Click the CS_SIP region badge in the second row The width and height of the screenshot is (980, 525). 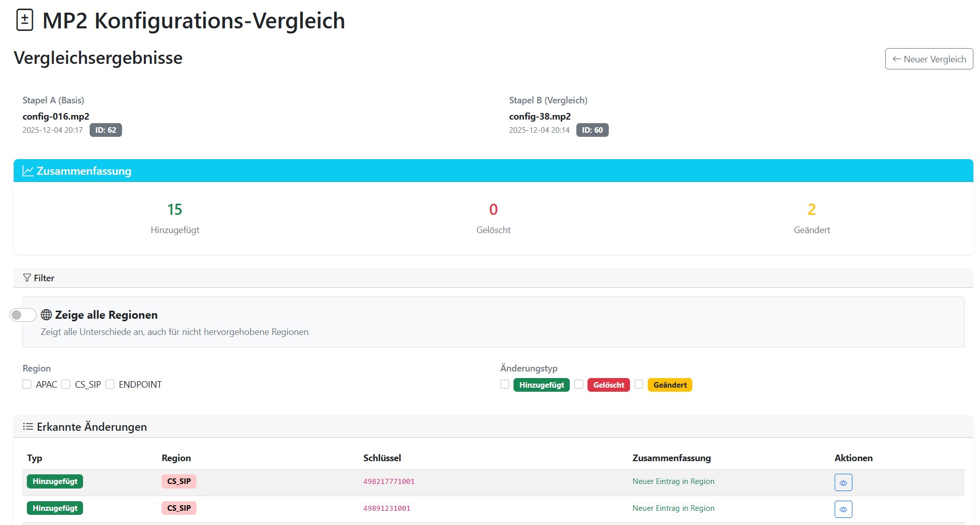[179, 508]
